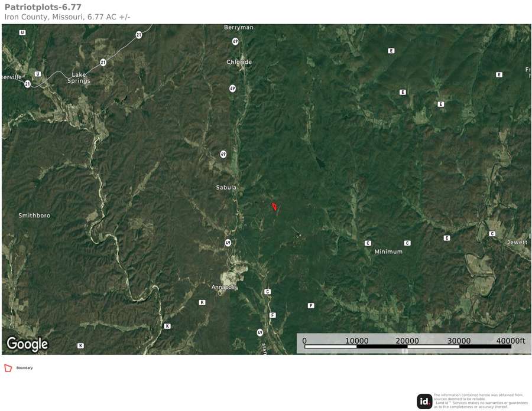Click the Route 49 shield near Berryman
The height and width of the screenshot is (411, 532).
235,41
